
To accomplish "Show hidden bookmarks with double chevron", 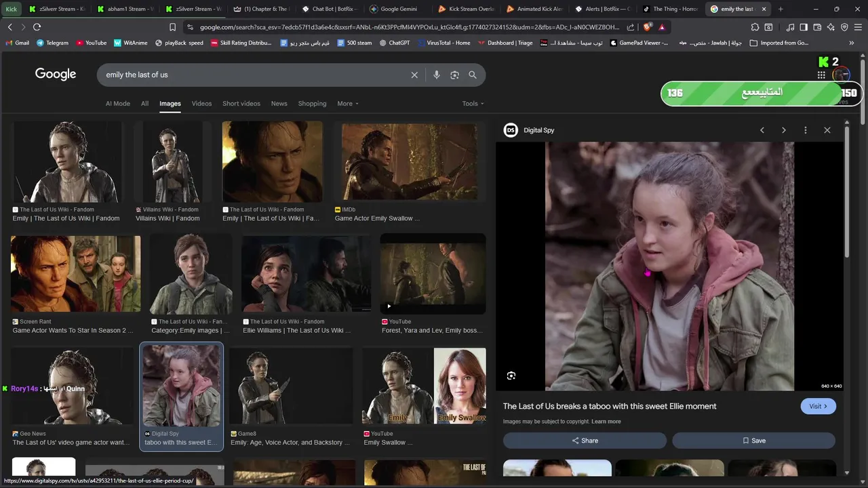I will [852, 43].
